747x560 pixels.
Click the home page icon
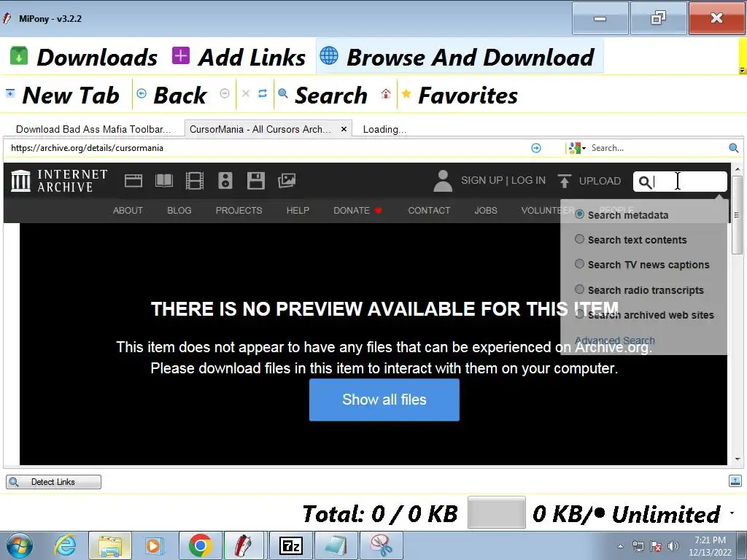pos(386,93)
